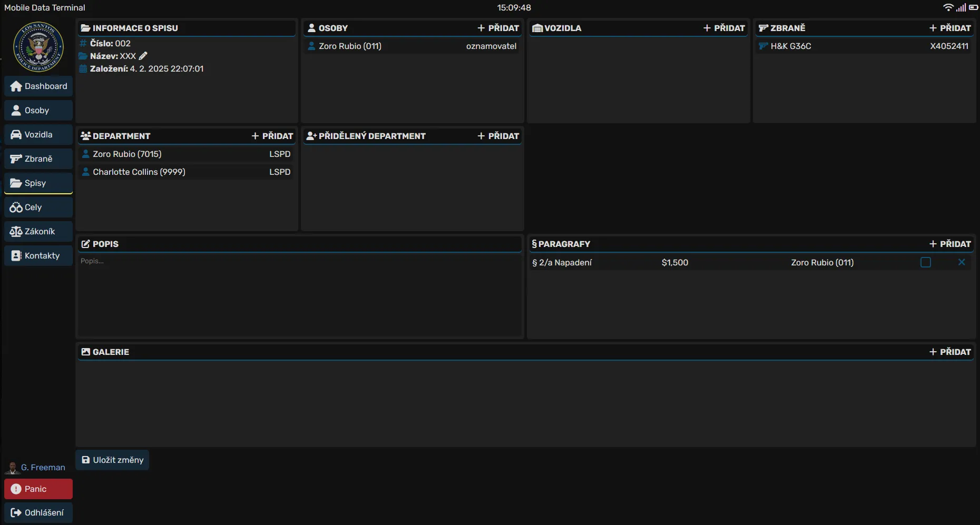This screenshot has width=980, height=525.
Task: Click the fine amount $1,500
Action: coord(675,262)
